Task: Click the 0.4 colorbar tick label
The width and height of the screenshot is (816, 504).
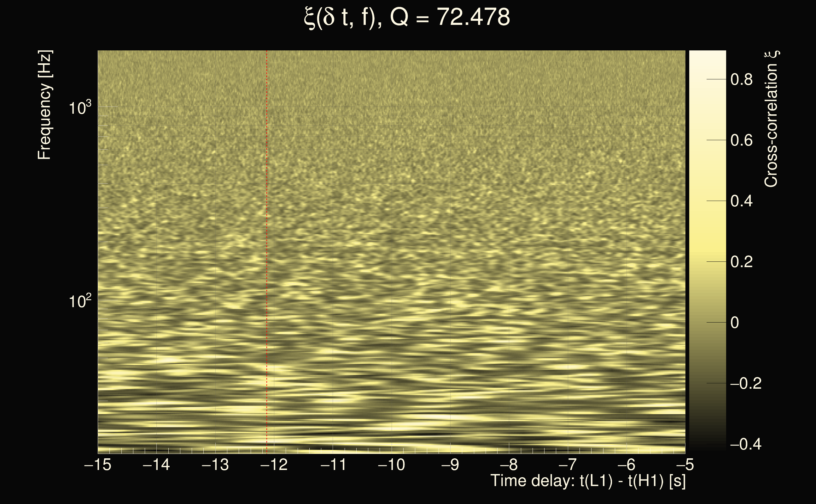Action: [741, 201]
